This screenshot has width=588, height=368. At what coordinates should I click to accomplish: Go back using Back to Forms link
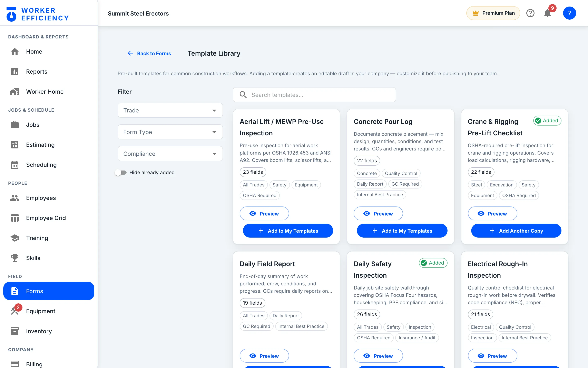point(149,53)
